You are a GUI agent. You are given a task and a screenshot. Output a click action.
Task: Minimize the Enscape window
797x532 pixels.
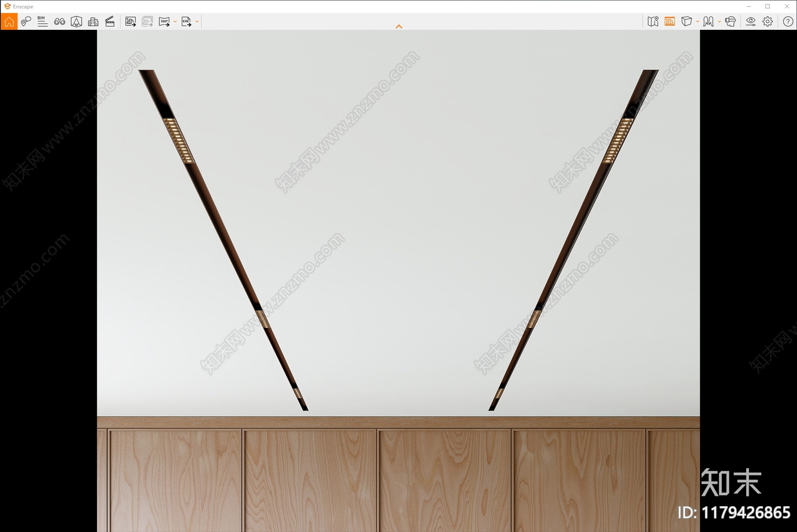748,6
